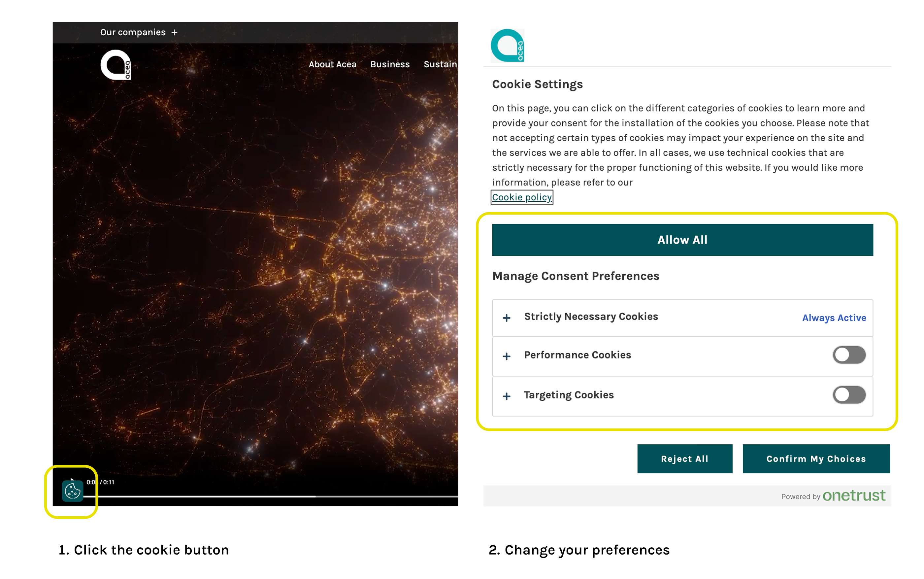Click the white Acea logo on video
This screenshot has width=924, height=579.
click(115, 65)
